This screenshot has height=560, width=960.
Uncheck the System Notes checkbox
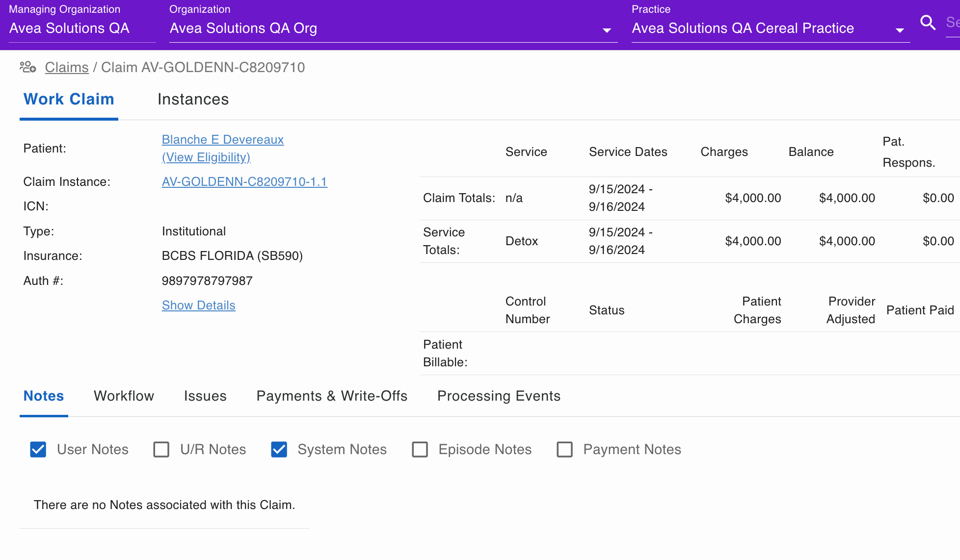tap(279, 449)
